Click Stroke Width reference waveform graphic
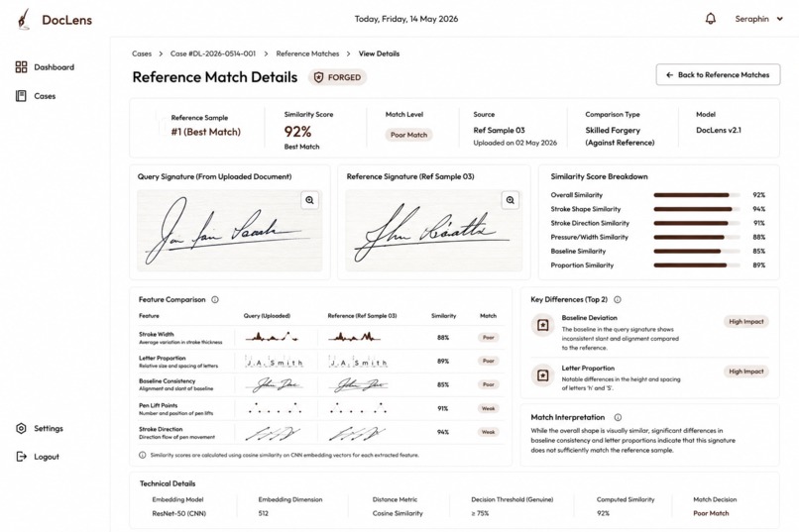 [355, 337]
